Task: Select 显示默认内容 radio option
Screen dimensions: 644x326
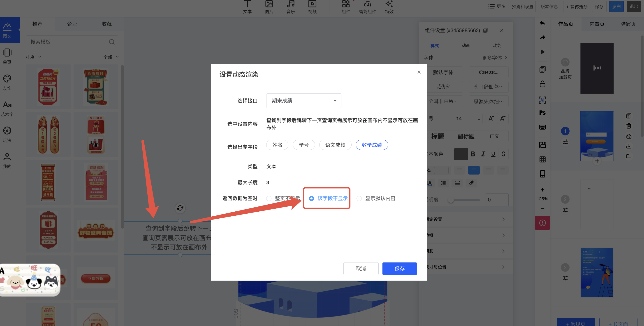Action: [359, 198]
